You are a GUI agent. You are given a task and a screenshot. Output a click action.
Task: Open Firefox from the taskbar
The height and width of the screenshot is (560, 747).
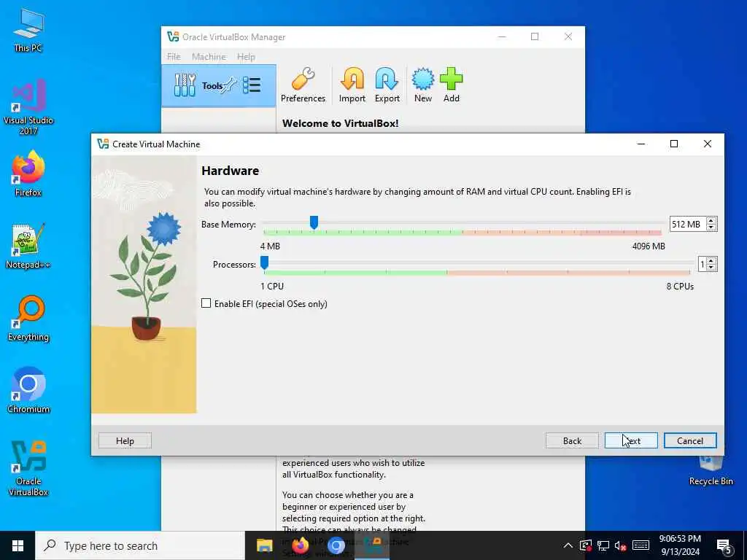pos(300,545)
